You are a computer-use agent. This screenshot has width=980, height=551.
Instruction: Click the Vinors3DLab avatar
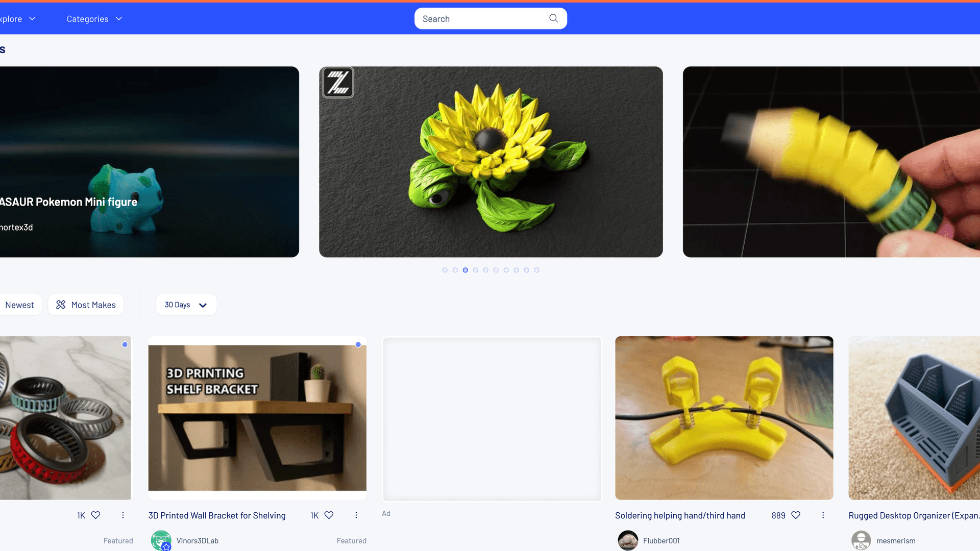[161, 540]
